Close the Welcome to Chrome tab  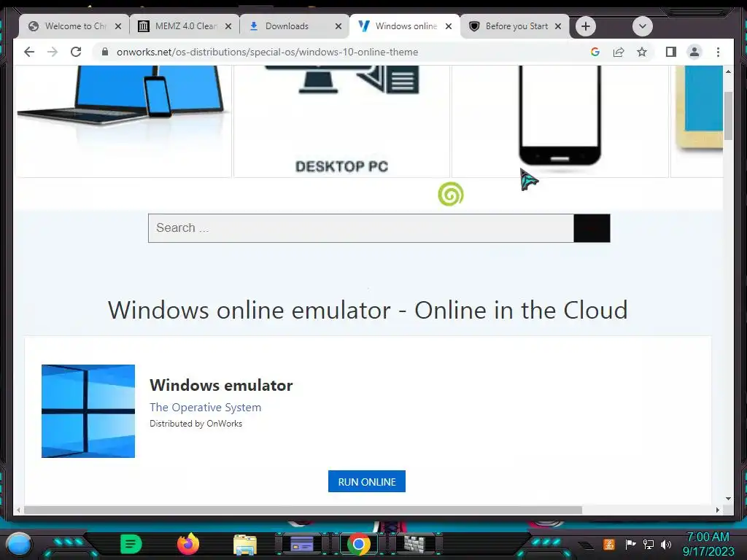pyautogui.click(x=118, y=26)
